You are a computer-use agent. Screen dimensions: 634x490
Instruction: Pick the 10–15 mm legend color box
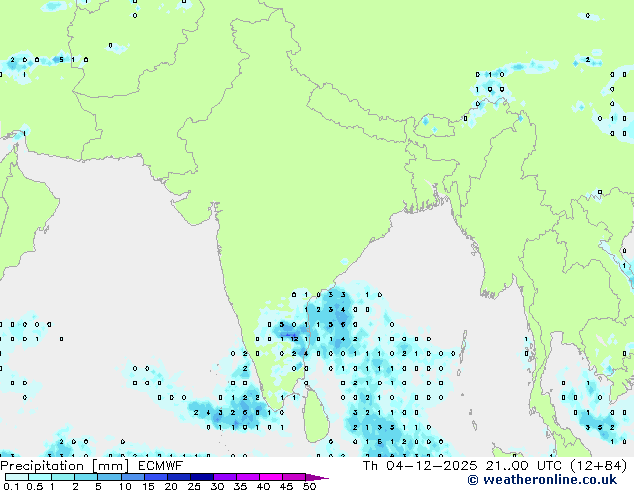click(132, 477)
